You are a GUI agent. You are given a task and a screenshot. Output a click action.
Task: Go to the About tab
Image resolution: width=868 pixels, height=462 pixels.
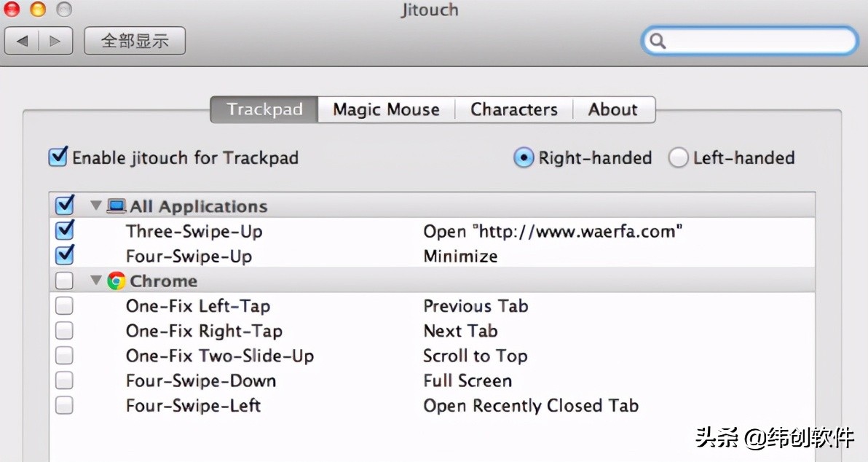612,110
